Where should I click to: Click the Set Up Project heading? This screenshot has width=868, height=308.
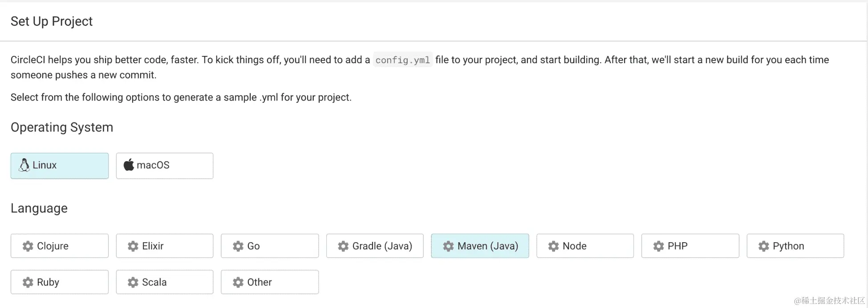click(52, 21)
